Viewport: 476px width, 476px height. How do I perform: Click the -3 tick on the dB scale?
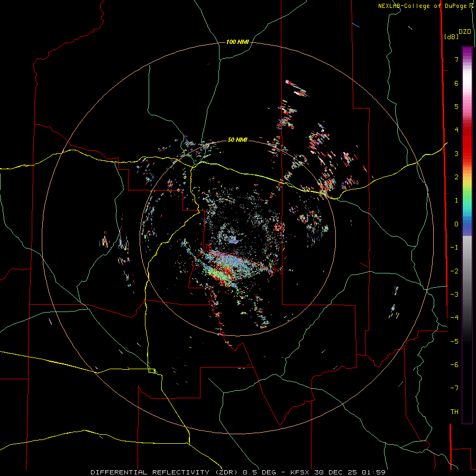coord(454,295)
